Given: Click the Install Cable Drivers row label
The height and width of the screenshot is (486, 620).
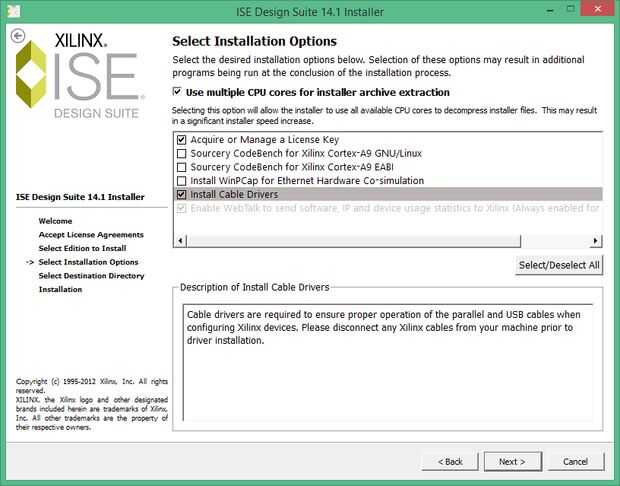Looking at the screenshot, I should tap(234, 195).
